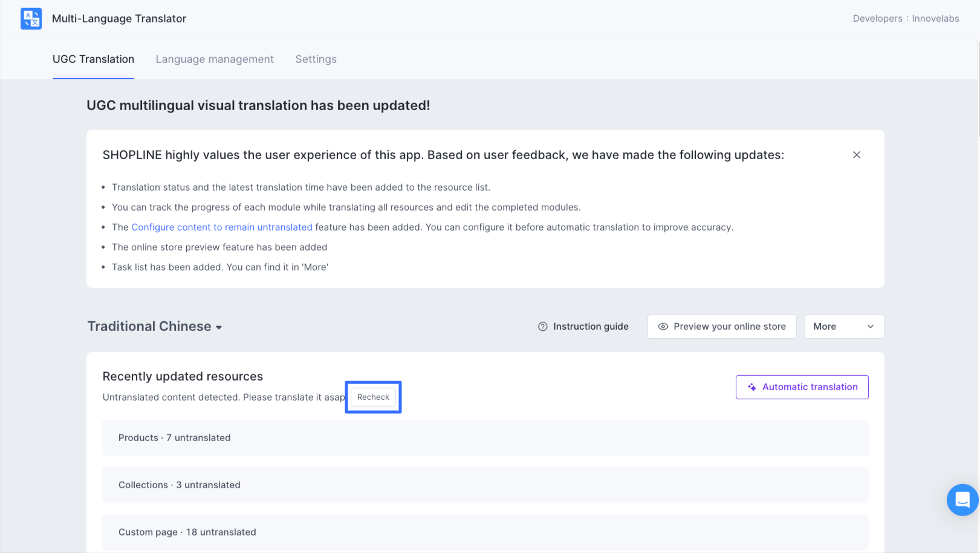Viewport: 980px width, 553px height.
Task: Open Products 7 untranslated row
Action: (485, 438)
